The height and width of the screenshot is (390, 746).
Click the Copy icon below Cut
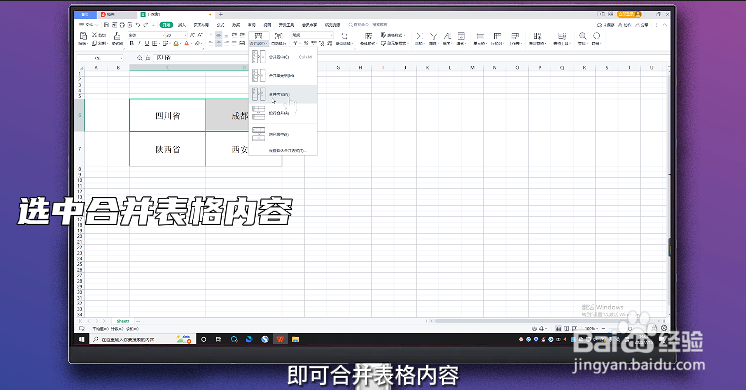(x=94, y=44)
